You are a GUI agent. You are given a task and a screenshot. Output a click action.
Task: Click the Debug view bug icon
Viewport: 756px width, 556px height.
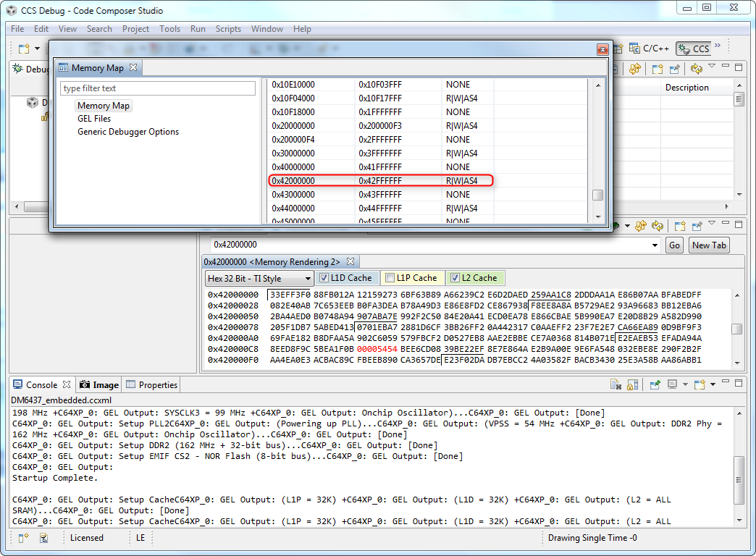pos(18,69)
